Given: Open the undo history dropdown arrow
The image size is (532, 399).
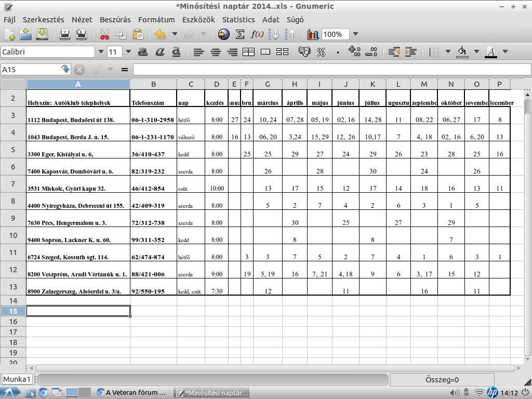Looking at the screenshot, I should tap(175, 35).
